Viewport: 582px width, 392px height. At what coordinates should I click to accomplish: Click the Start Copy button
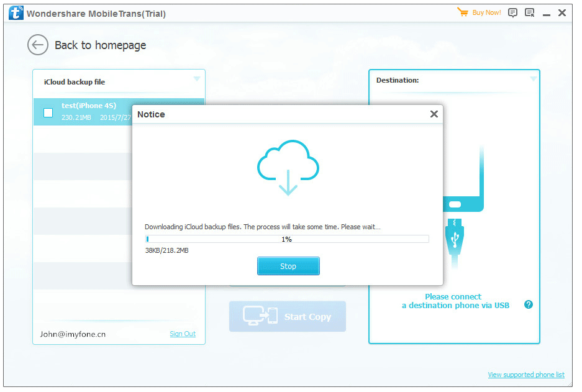pyautogui.click(x=288, y=317)
